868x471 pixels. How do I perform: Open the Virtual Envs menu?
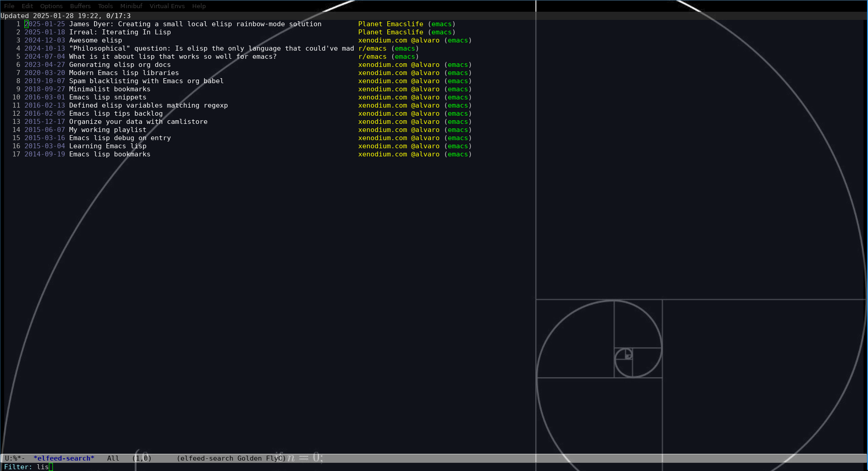pyautogui.click(x=167, y=6)
